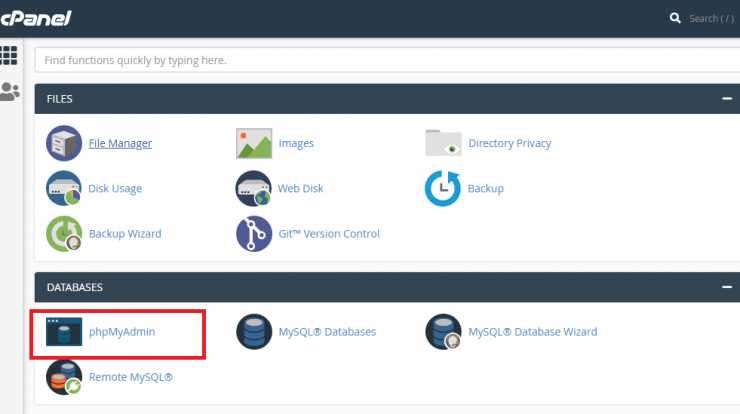Collapse the FILES section
Viewport: 740px width, 414px height.
pyautogui.click(x=727, y=99)
